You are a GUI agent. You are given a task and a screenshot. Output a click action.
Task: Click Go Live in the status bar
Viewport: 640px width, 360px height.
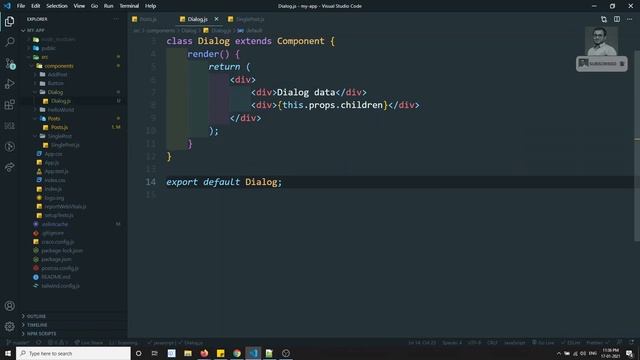543,342
